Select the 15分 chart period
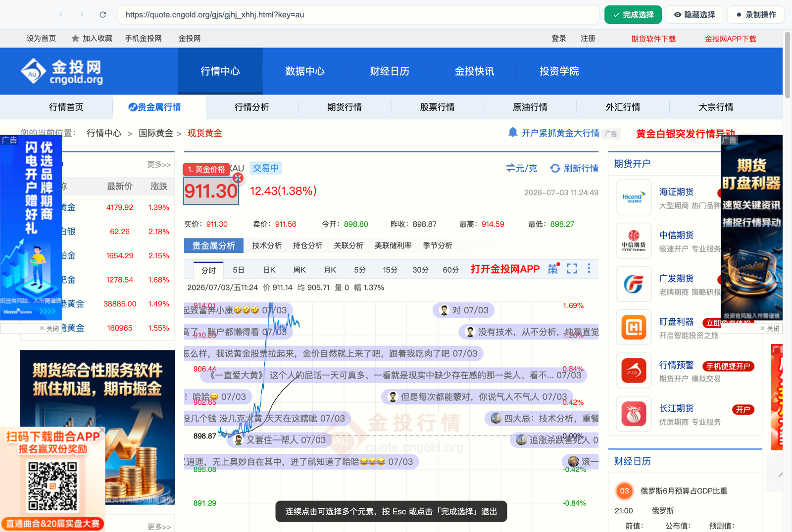Image resolution: width=792 pixels, height=532 pixels. pos(390,270)
